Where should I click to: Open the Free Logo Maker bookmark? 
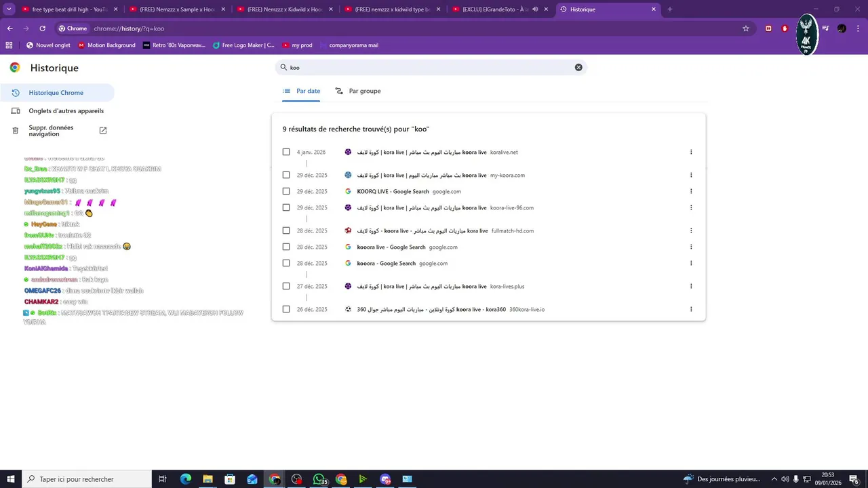pyautogui.click(x=243, y=45)
